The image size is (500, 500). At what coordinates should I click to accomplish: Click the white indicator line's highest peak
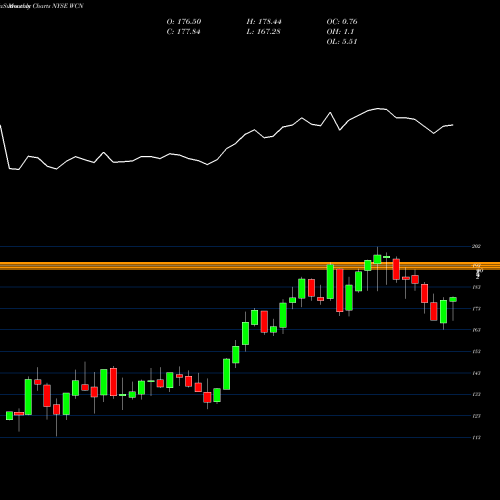pos(378,109)
